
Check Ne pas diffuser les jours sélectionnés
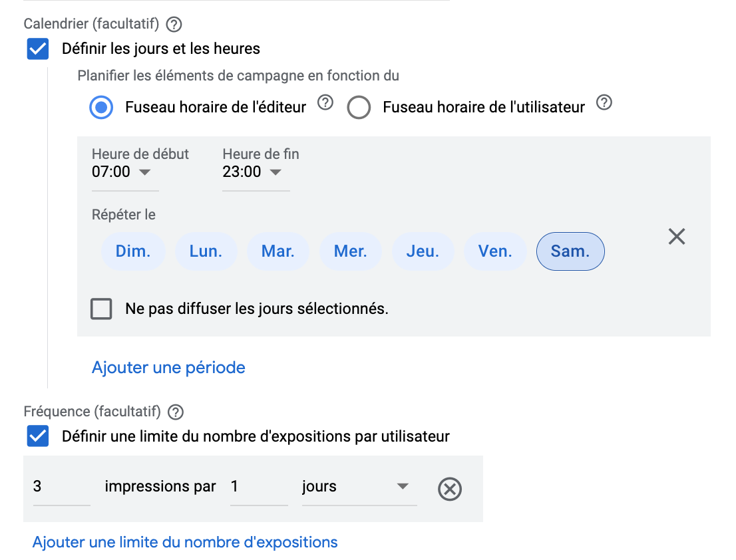click(x=101, y=309)
